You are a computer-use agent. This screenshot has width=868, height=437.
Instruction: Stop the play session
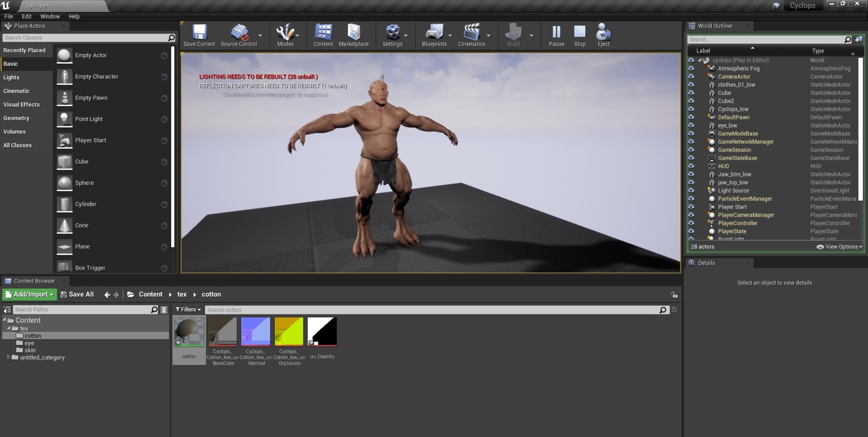tap(580, 35)
